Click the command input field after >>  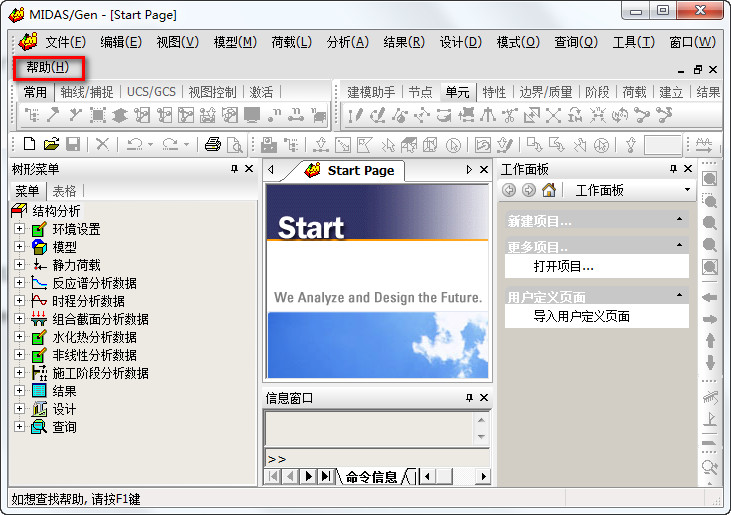coord(377,459)
